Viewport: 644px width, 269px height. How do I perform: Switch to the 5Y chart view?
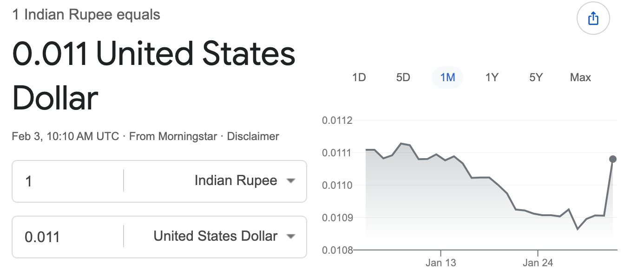(x=536, y=77)
